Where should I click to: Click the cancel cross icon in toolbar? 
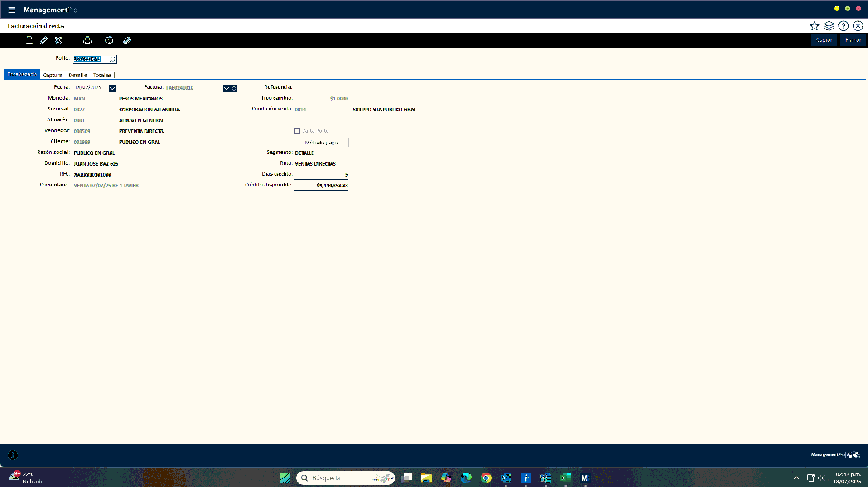coord(58,40)
